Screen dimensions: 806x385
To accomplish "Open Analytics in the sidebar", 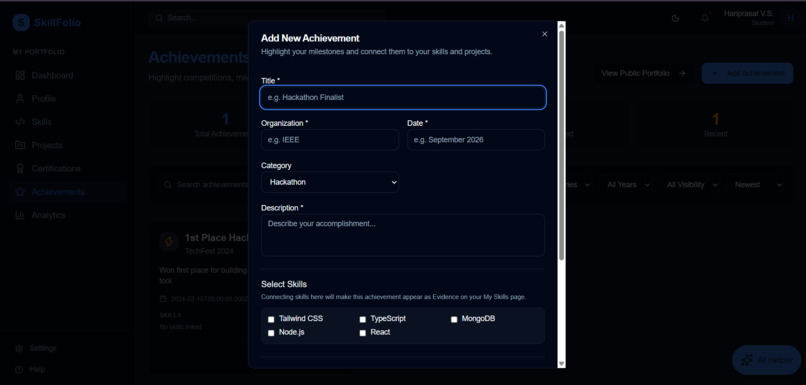I will coord(67,215).
